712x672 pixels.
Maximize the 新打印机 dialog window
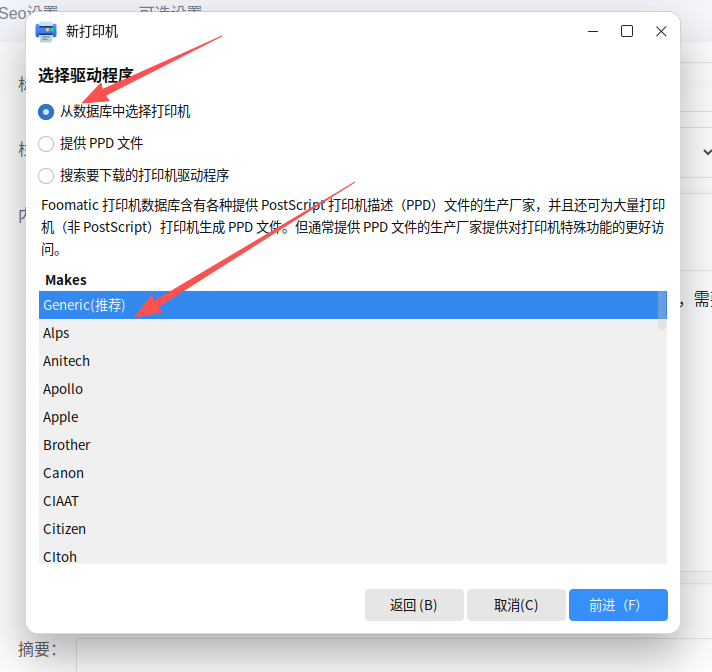pos(627,31)
